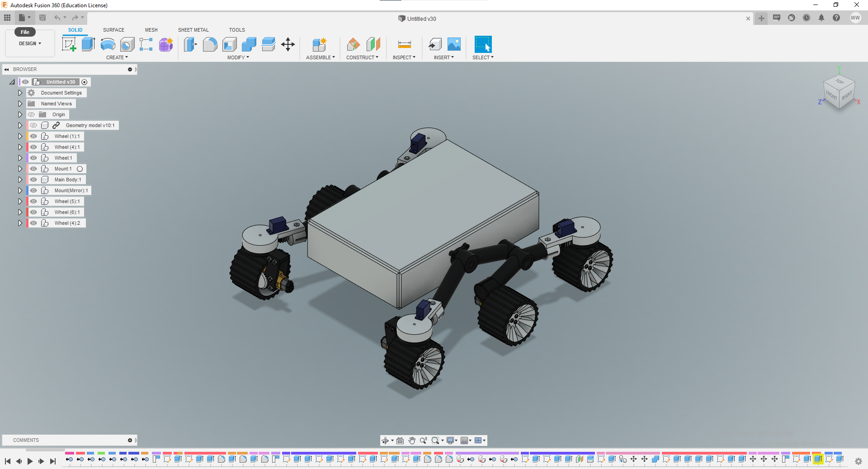Show the Origin folder
This screenshot has height=469, width=868.
point(32,114)
